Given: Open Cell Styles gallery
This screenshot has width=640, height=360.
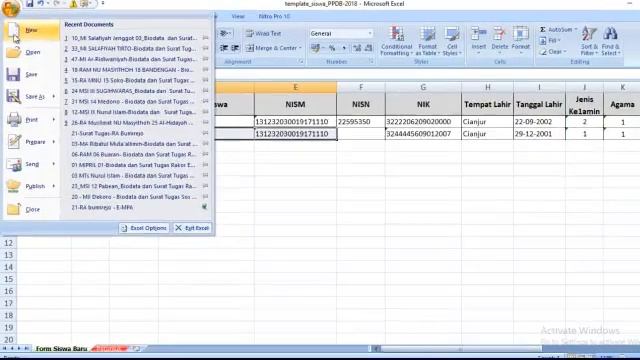Looking at the screenshot, I should [452, 41].
